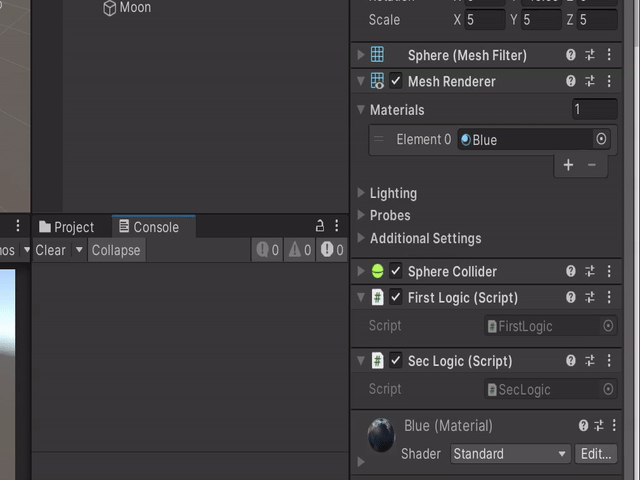The image size is (640, 480).
Task: Expand the Probes section
Action: coord(360,215)
